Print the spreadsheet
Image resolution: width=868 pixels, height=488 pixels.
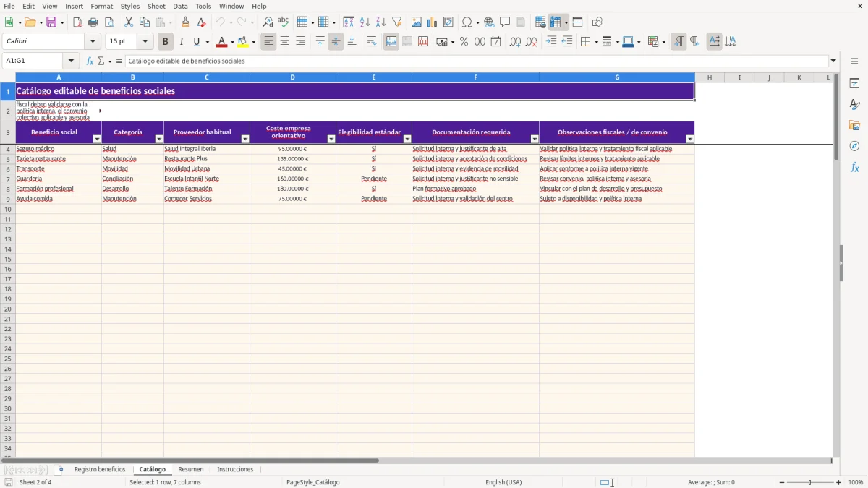(x=93, y=22)
